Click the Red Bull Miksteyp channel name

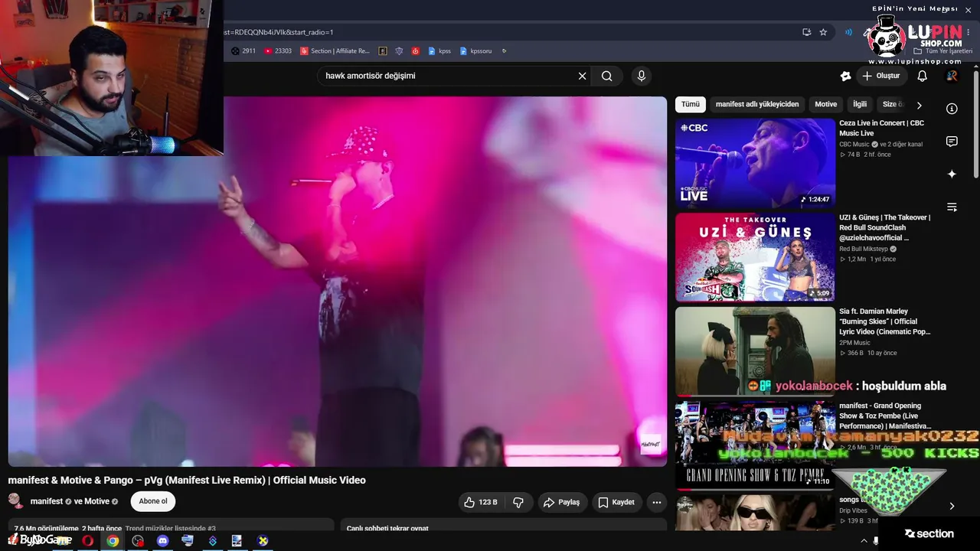click(x=864, y=249)
